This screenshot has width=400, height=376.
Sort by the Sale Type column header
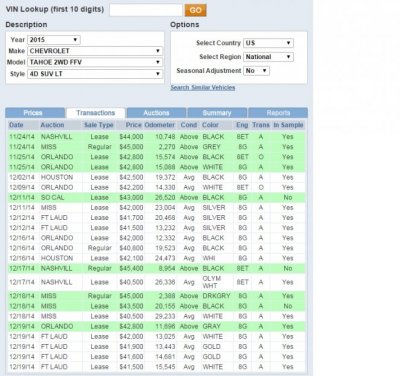tap(99, 125)
